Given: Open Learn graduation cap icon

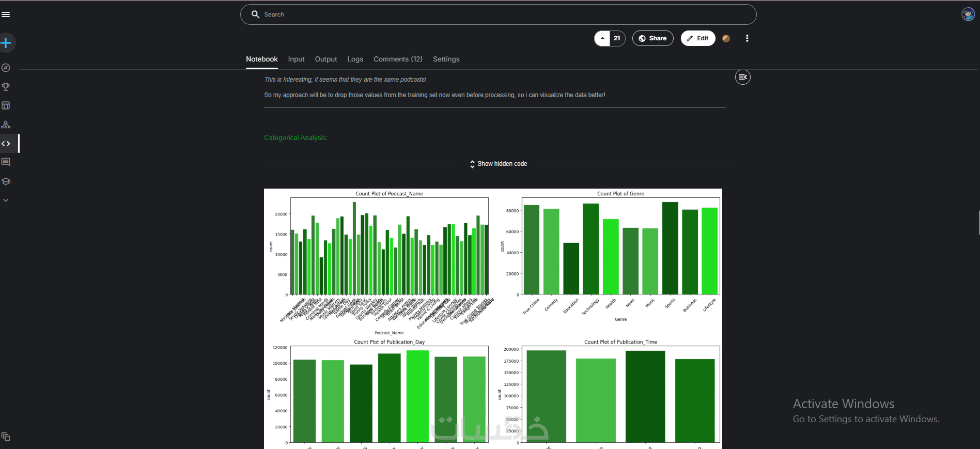Looking at the screenshot, I should pyautogui.click(x=6, y=181).
